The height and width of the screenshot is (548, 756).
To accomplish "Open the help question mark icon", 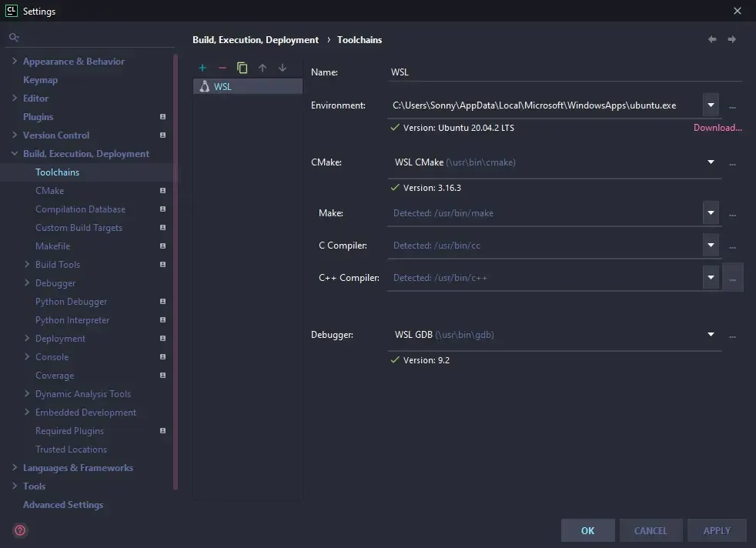I will [20, 530].
